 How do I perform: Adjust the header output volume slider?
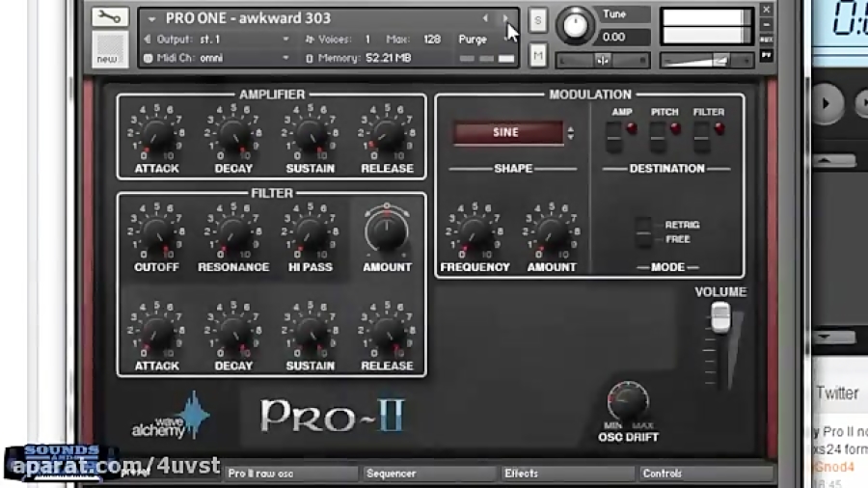point(707,61)
